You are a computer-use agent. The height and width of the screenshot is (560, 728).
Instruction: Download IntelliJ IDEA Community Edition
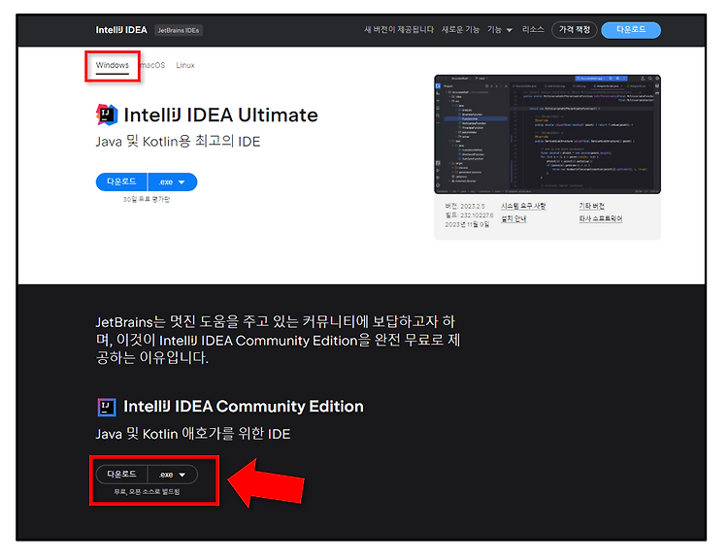pos(121,474)
